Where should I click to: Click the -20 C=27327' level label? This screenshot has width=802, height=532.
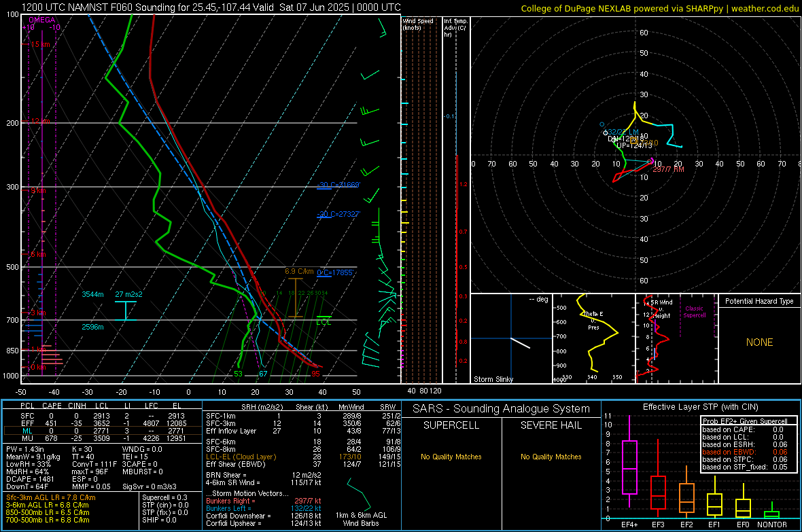(338, 214)
